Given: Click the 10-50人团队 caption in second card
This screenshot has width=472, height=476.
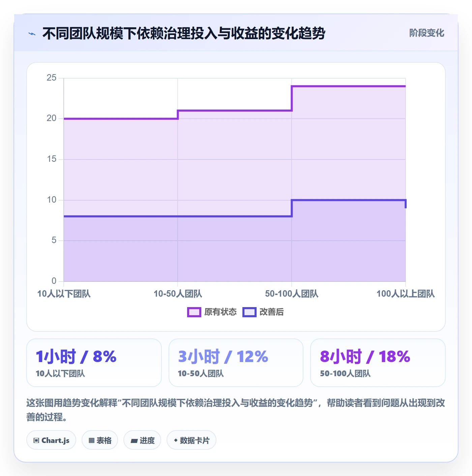Looking at the screenshot, I should click(201, 374).
